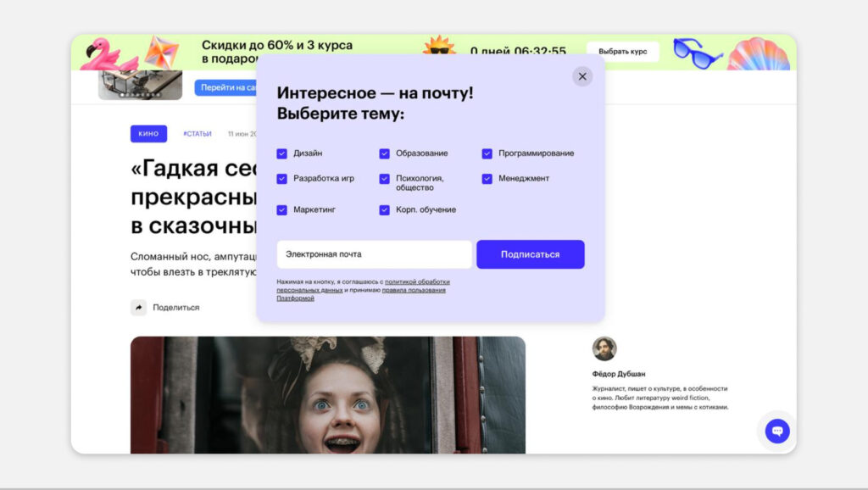This screenshot has height=490, width=868.
Task: Toggle the Психология, общество checkbox
Action: [x=384, y=179]
